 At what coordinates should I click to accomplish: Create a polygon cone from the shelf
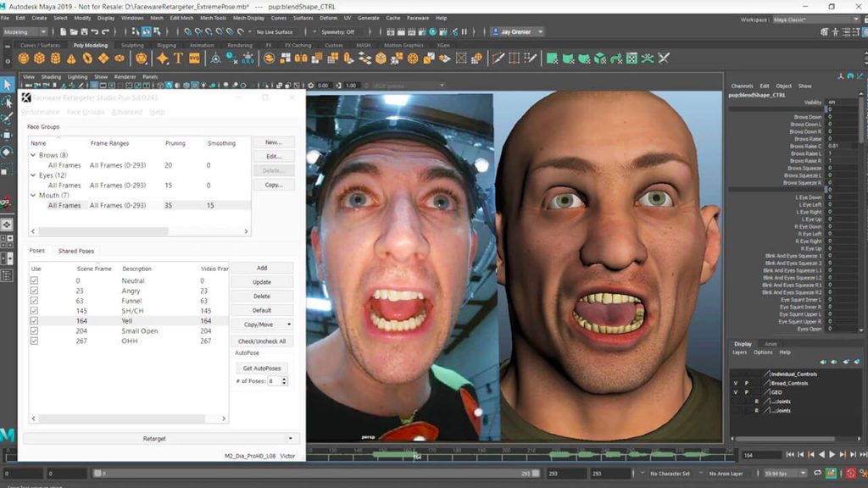tap(71, 58)
